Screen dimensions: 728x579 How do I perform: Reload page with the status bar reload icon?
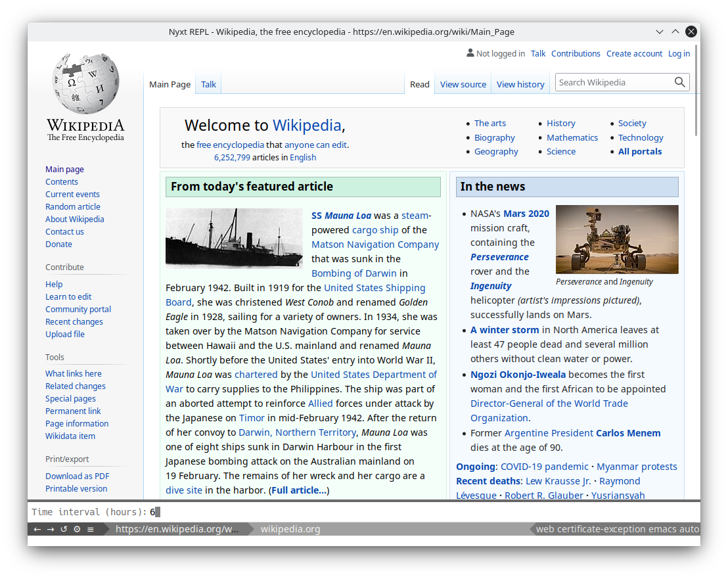pyautogui.click(x=64, y=529)
